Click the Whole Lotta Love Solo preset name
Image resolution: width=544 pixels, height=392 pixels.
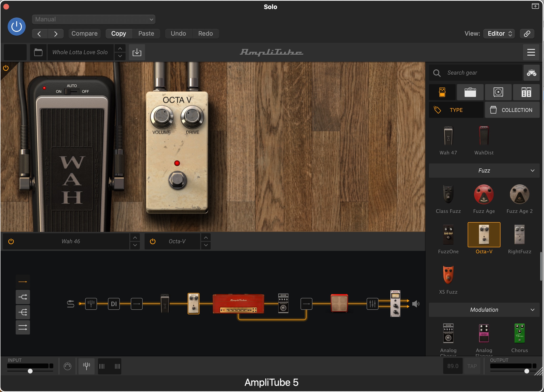tap(80, 52)
